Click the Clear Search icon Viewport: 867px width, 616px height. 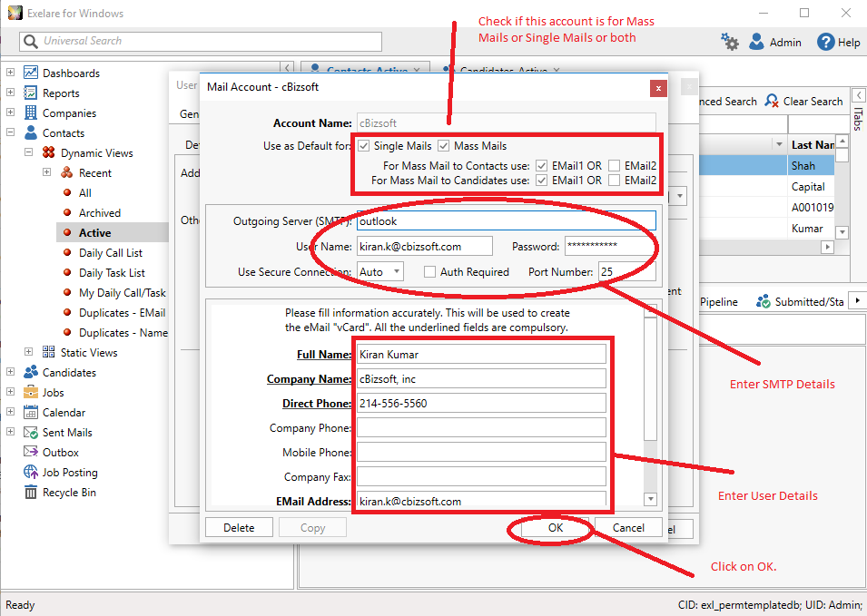(772, 101)
